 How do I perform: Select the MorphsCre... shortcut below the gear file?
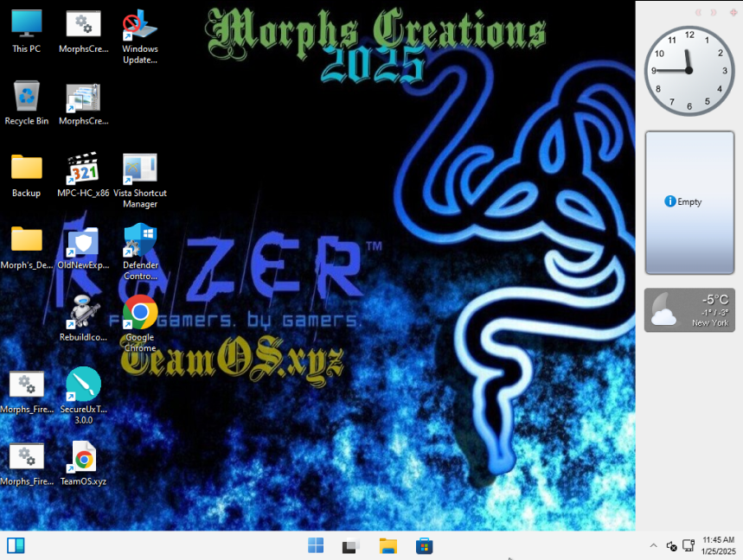click(83, 103)
